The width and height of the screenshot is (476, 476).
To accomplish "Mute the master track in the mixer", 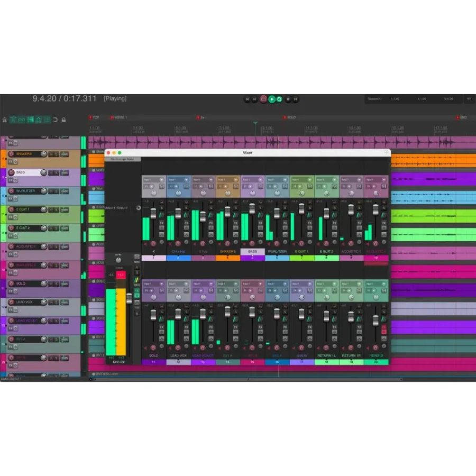I will coord(137,268).
